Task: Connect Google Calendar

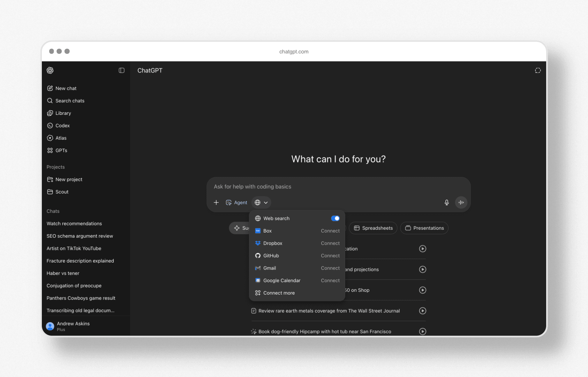Action: pos(330,281)
